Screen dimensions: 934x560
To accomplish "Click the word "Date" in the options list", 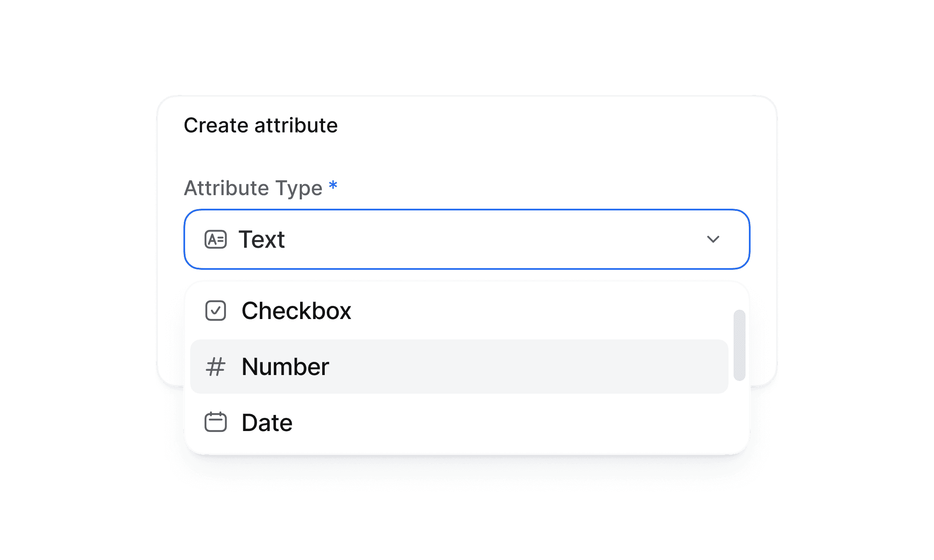I will (267, 423).
